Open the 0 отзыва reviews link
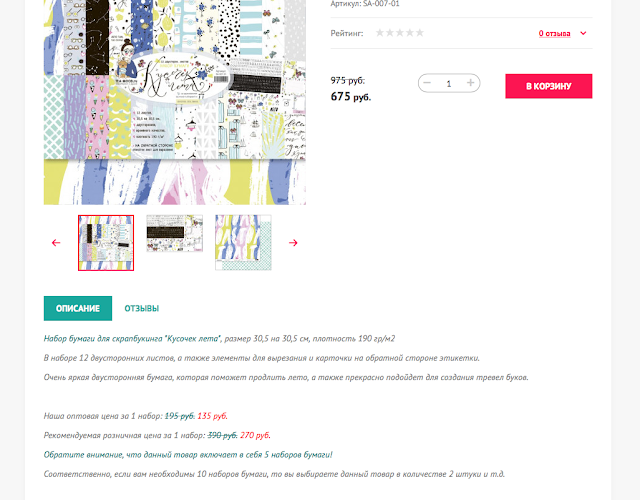Viewport: 640px width, 500px height. tap(554, 33)
